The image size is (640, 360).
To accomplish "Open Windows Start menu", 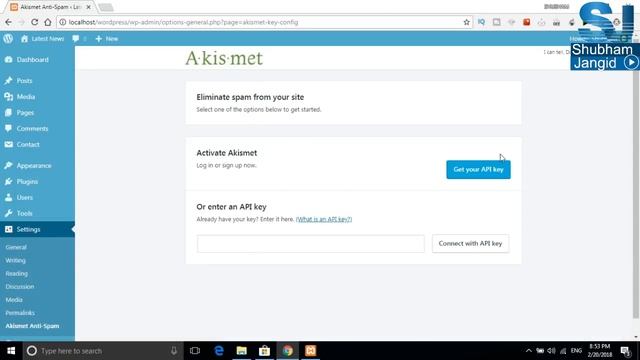I will click(x=11, y=351).
